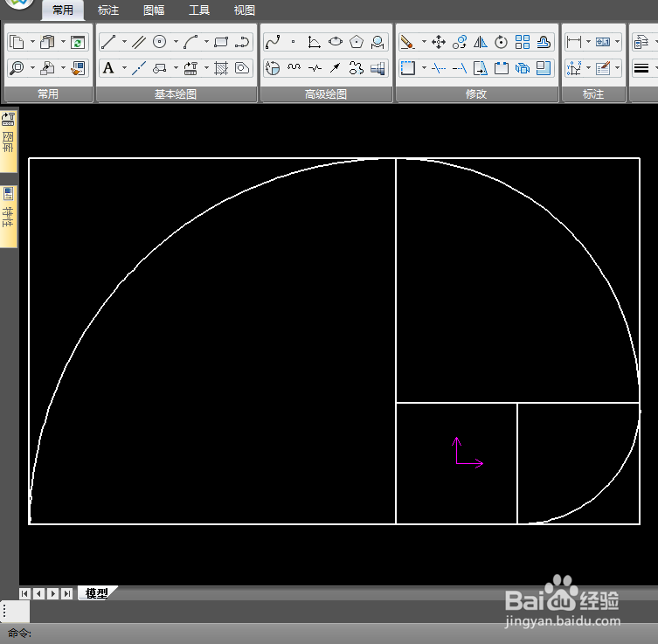This screenshot has width=658, height=644.
Task: Select the Linear dimension tool
Action: coord(573,42)
